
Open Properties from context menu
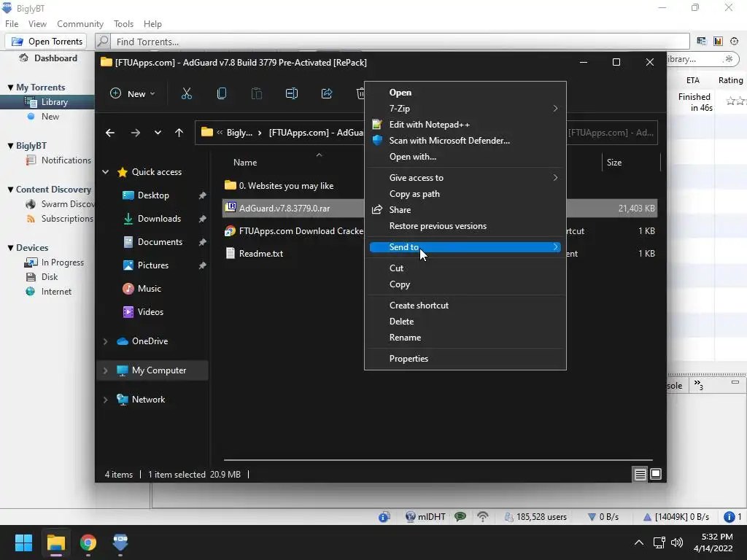[x=465, y=359]
